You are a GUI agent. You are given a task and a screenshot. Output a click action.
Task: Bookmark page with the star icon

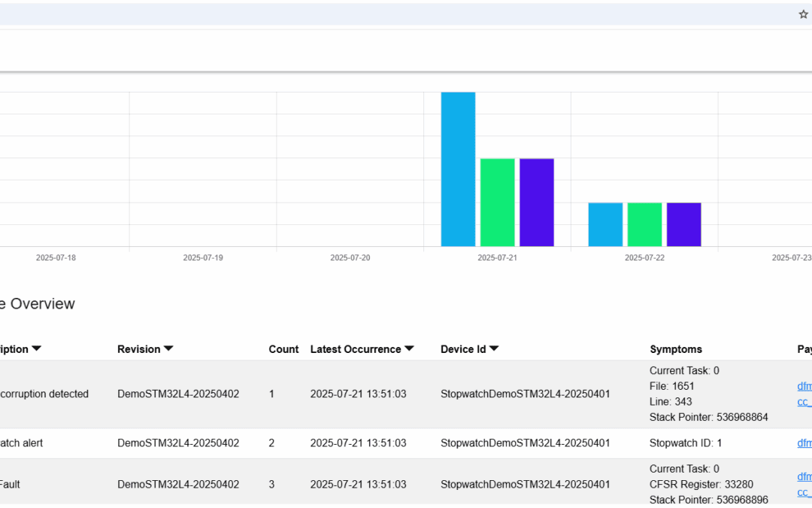(803, 14)
